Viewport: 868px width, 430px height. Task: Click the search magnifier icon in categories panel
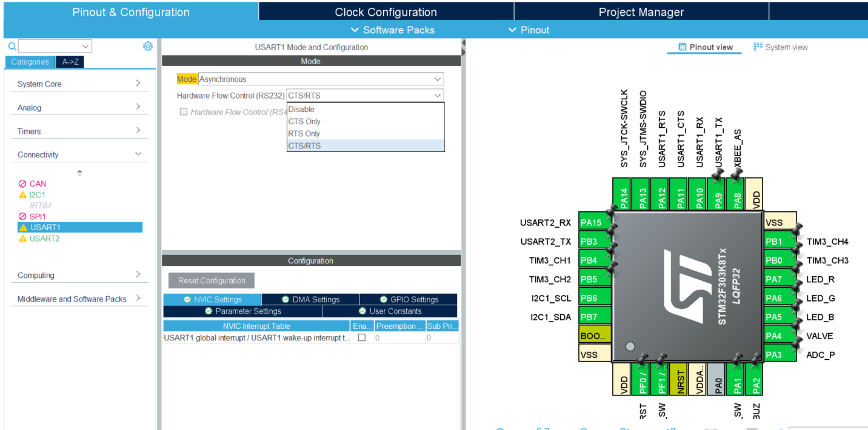(12, 46)
